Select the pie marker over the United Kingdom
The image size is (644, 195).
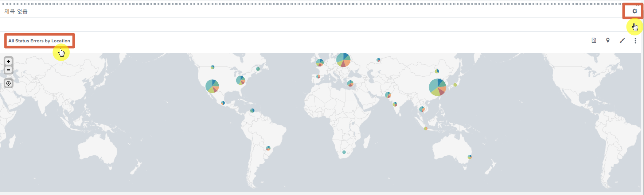tap(320, 63)
